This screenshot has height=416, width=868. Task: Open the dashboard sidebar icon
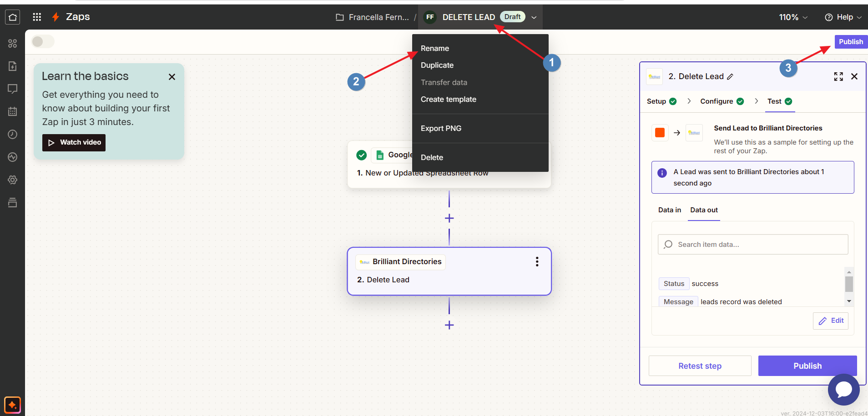pos(12,43)
